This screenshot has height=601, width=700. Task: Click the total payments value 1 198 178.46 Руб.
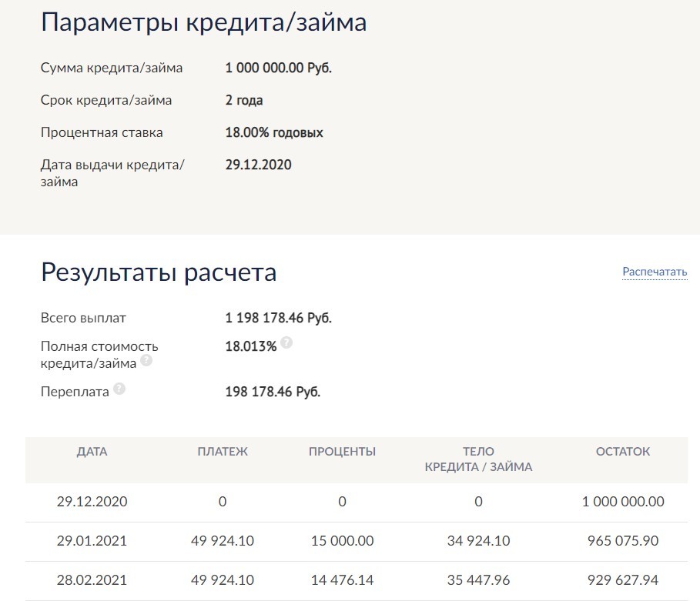point(278,318)
